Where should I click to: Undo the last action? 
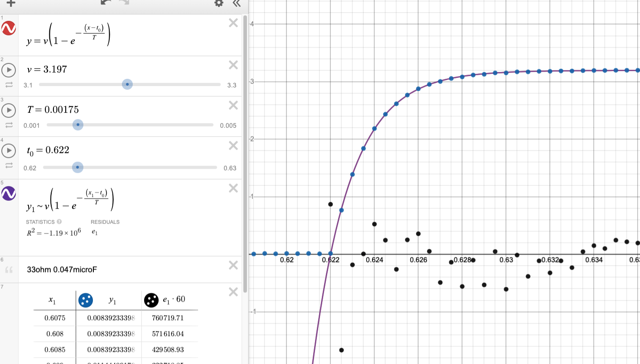point(106,3)
